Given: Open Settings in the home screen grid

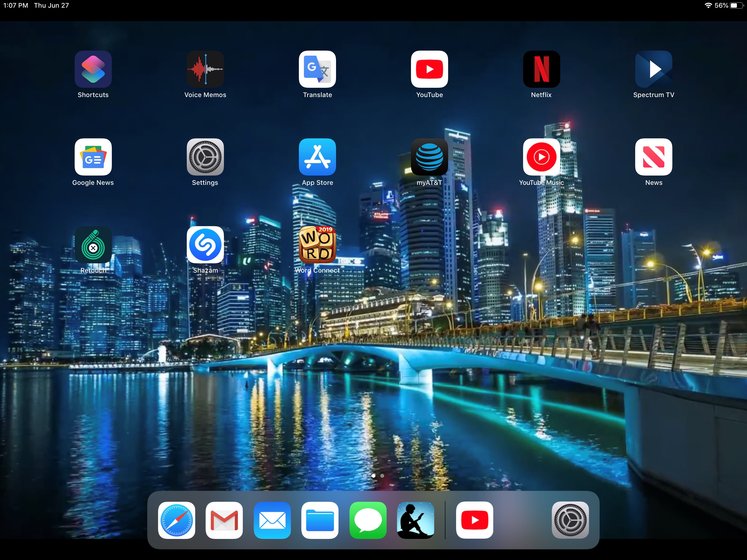Looking at the screenshot, I should tap(205, 157).
